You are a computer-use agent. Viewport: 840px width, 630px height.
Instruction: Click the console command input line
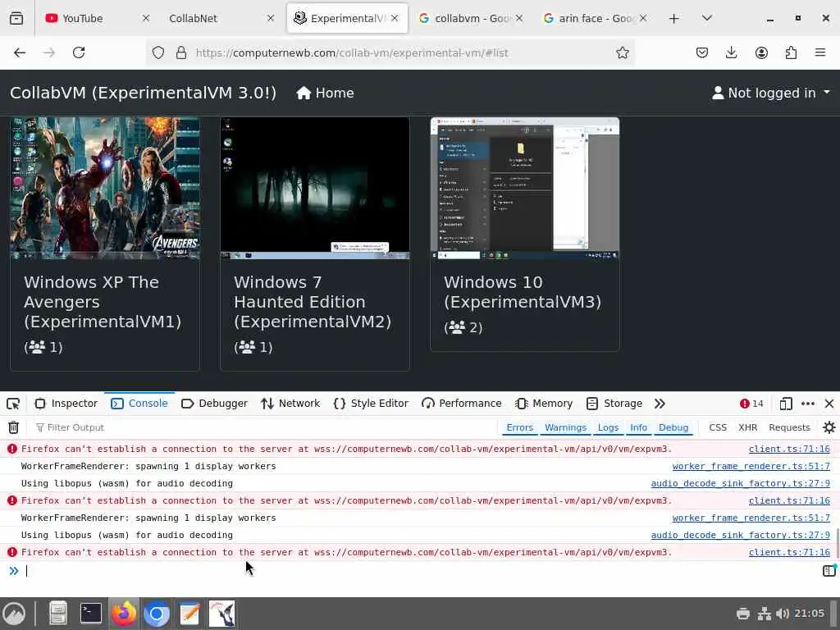click(x=418, y=571)
